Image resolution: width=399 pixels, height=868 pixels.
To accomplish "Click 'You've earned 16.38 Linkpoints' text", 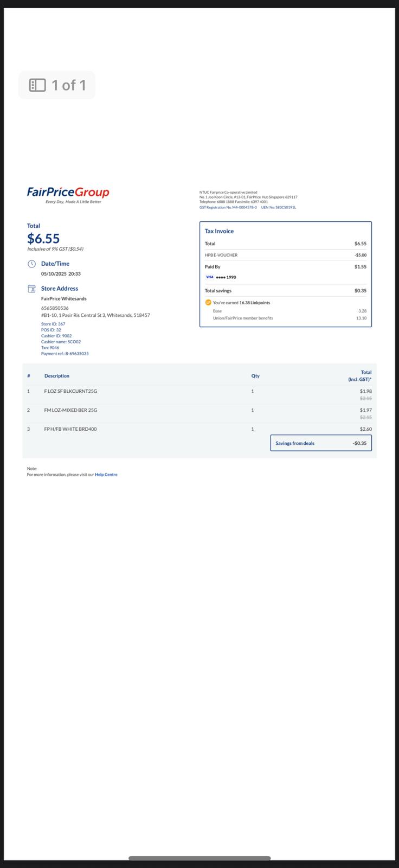I will point(241,303).
